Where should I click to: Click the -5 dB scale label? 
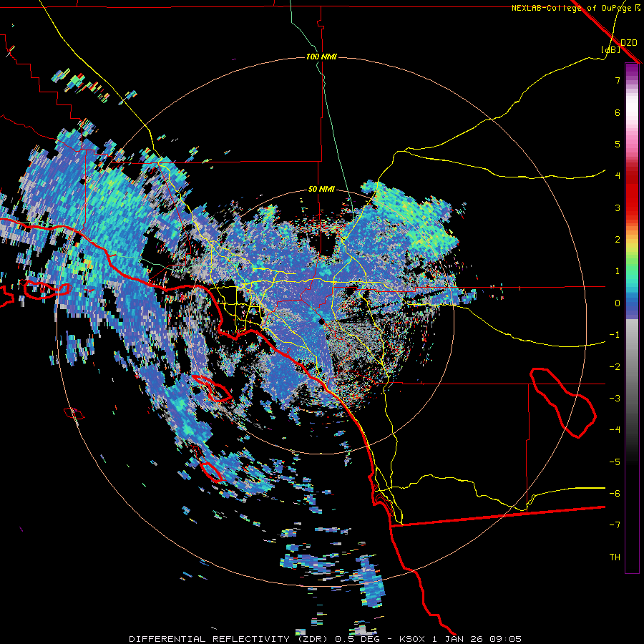615,462
